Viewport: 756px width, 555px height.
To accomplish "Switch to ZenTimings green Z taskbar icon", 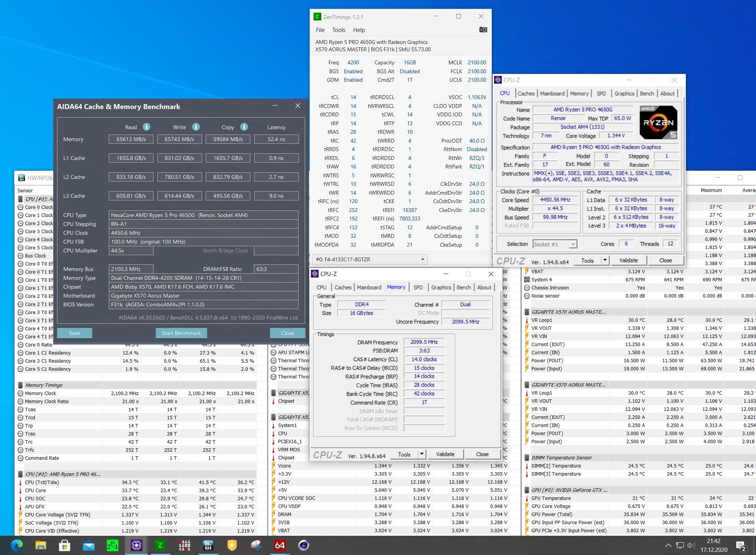I will [160, 545].
